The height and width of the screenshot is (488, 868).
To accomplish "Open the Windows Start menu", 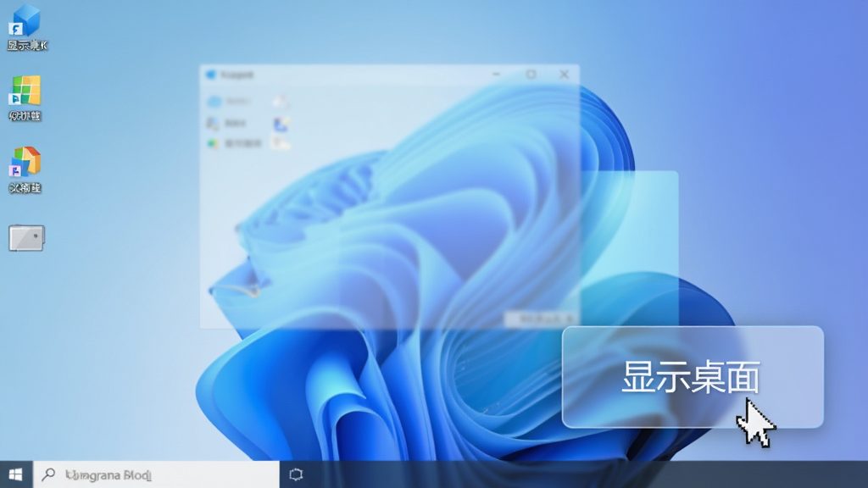I will [16, 474].
